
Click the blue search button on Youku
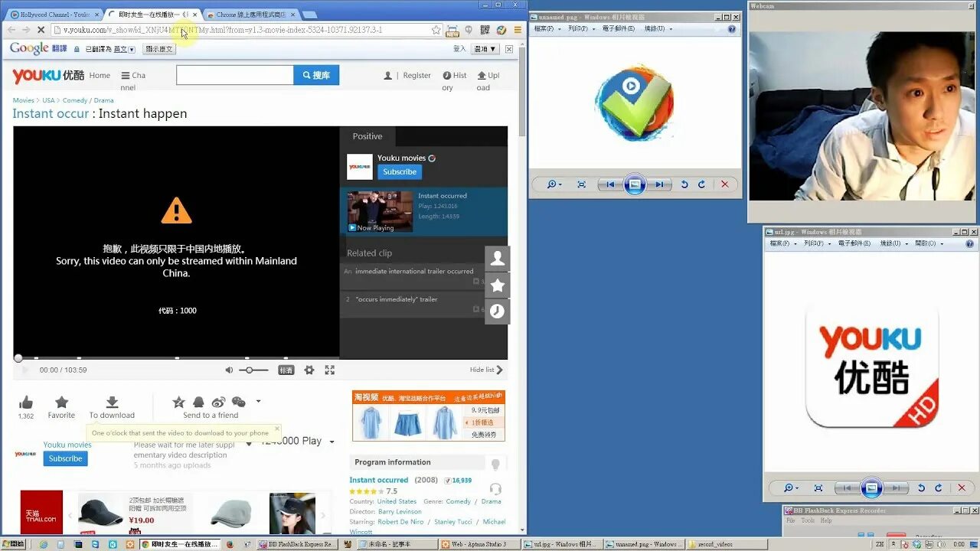(316, 75)
